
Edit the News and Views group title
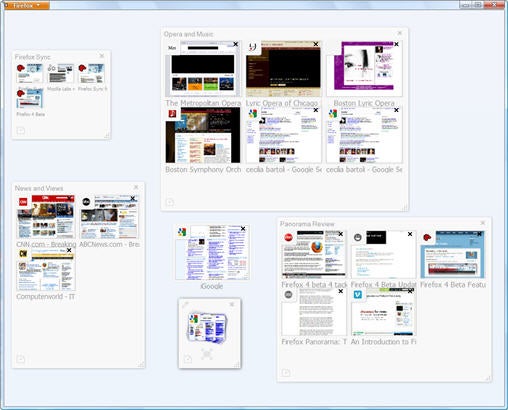(x=39, y=188)
